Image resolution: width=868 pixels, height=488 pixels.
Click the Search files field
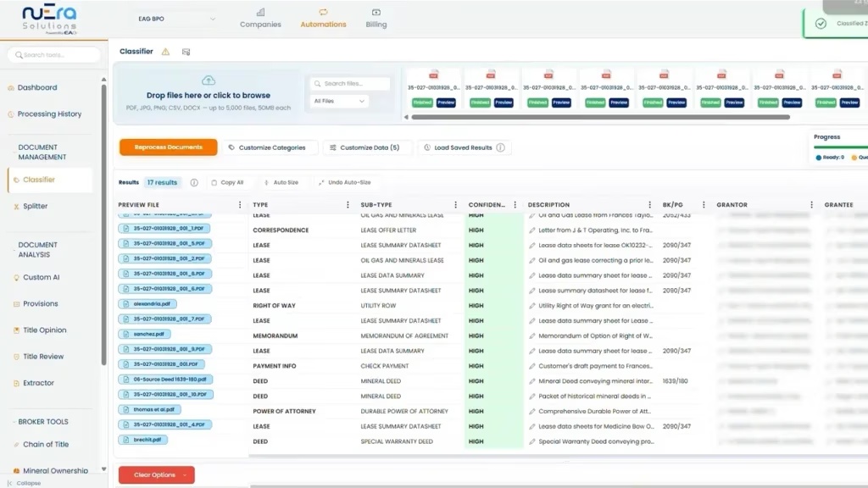[350, 84]
